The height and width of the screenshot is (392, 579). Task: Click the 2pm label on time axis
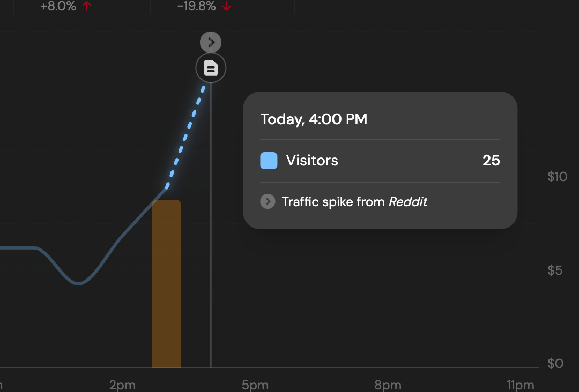click(x=122, y=385)
